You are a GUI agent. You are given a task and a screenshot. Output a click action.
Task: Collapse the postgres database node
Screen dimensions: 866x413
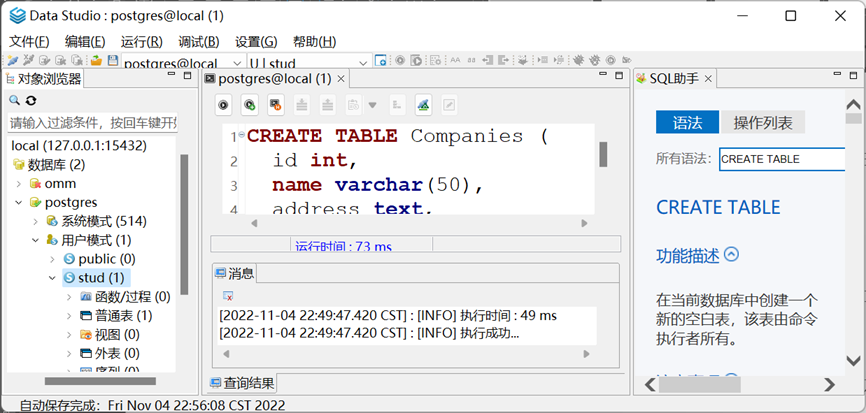[19, 203]
